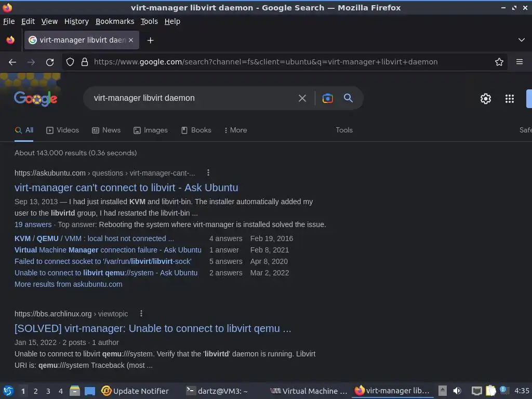Click the 4:35 taskbar clock
The height and width of the screenshot is (399, 532).
tap(522, 391)
